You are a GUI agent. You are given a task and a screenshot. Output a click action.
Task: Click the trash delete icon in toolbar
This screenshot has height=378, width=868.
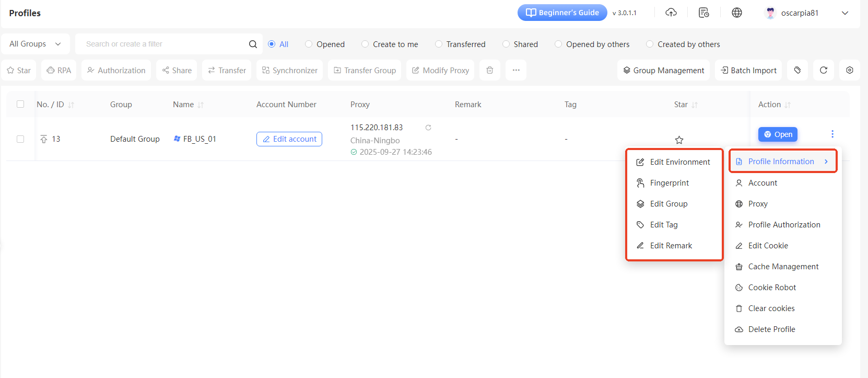489,70
